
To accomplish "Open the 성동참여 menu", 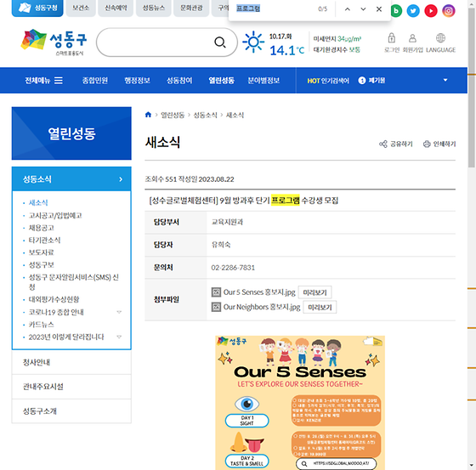I will tap(179, 81).
